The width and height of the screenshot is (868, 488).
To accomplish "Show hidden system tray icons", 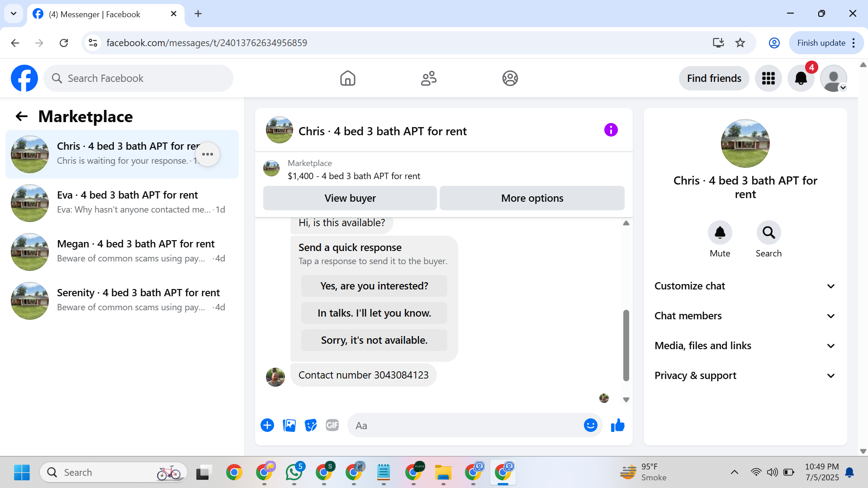I will tap(734, 472).
